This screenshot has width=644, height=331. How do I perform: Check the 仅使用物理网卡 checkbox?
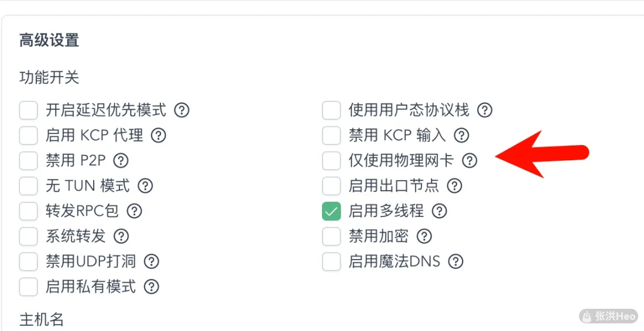(x=331, y=161)
